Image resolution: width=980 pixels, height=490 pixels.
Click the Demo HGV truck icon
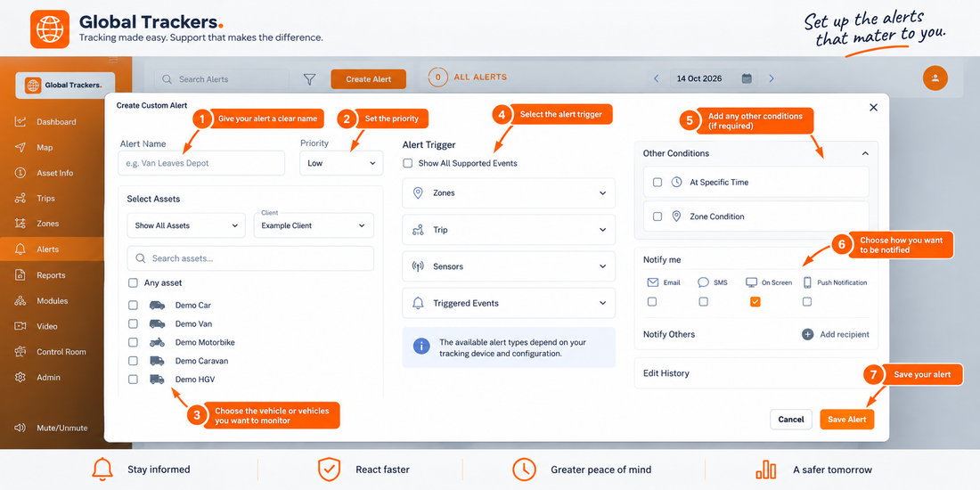158,380
